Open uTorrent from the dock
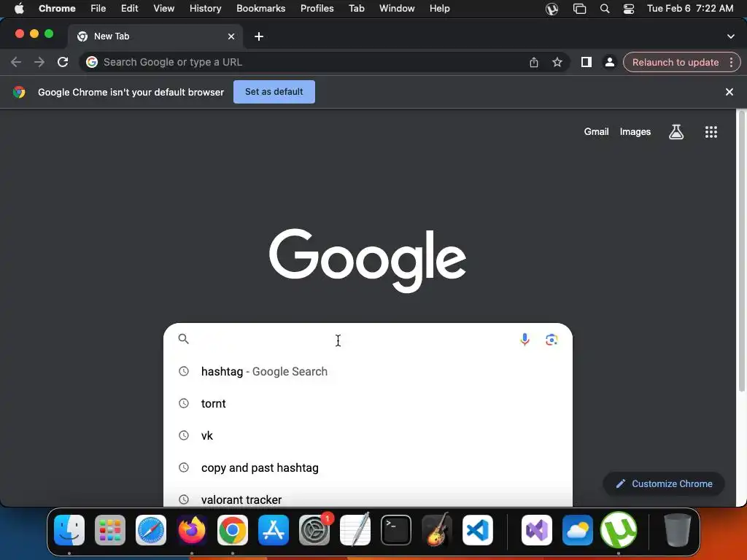 click(x=619, y=529)
